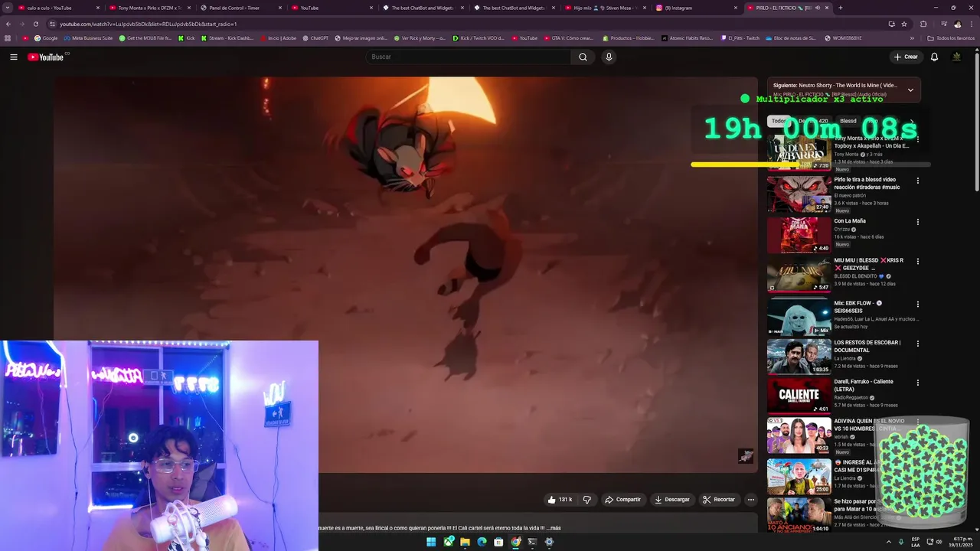Click the browser back arrow

[x=8, y=24]
